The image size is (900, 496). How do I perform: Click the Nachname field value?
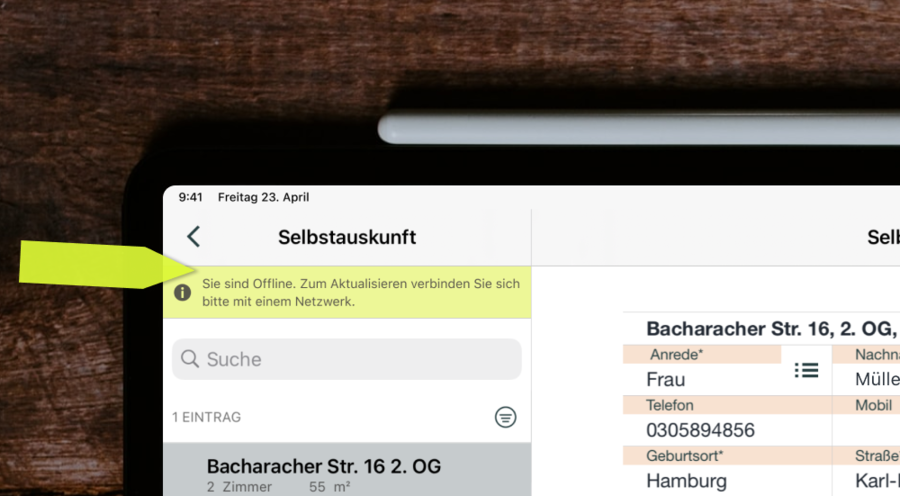coord(877,380)
